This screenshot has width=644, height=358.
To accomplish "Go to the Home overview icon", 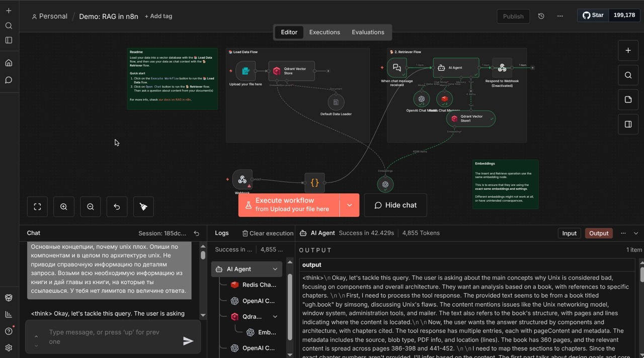I will (x=9, y=63).
